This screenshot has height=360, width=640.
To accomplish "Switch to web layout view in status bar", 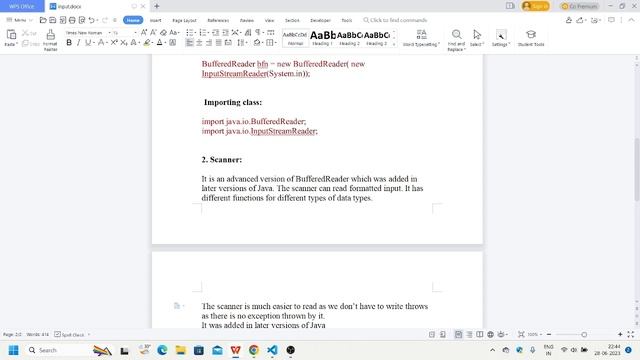I will 490,334.
